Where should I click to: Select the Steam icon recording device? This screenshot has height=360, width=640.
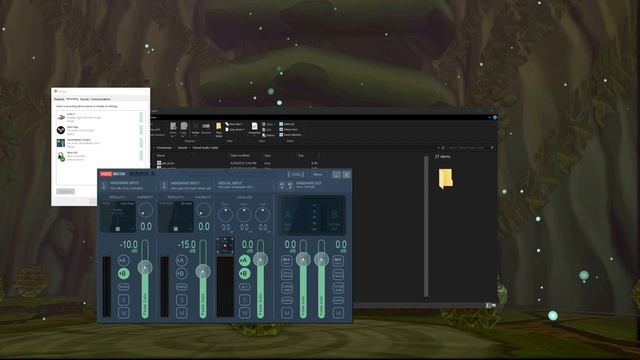100,130
